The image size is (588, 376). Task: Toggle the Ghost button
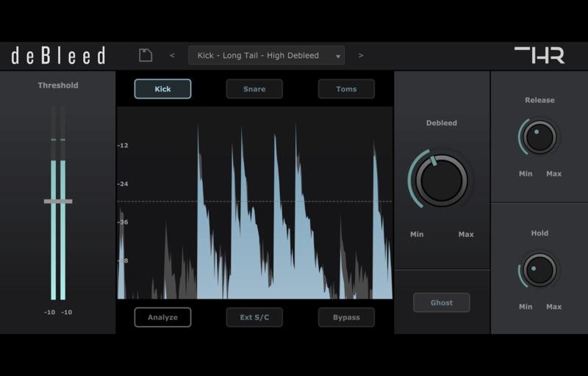[441, 302]
